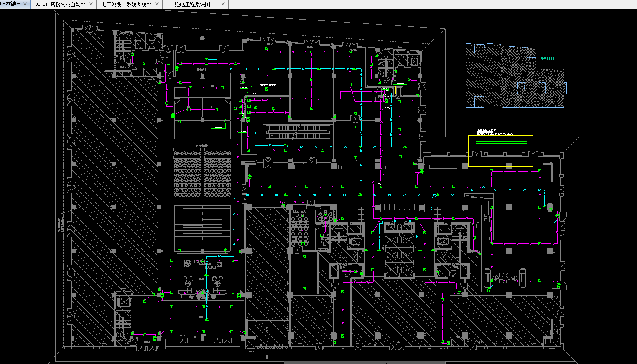Viewport: 637px width, 364px height.
Task: Select the yellow-framed detail box in the drawing
Action: pyautogui.click(x=500, y=151)
